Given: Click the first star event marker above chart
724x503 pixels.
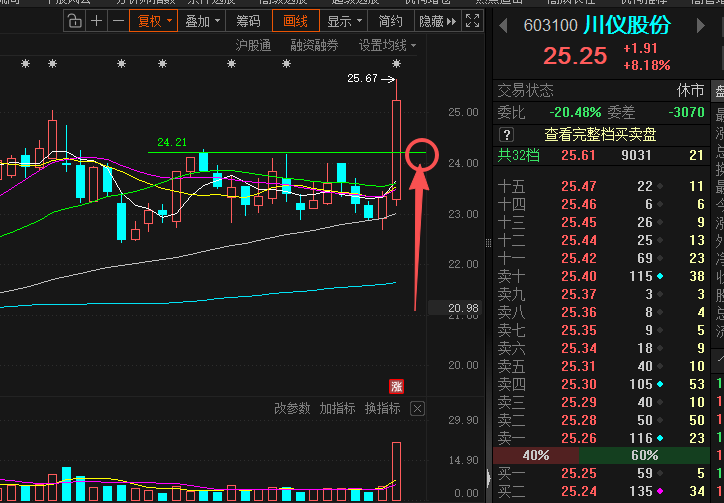Looking at the screenshot, I should pyautogui.click(x=25, y=64).
